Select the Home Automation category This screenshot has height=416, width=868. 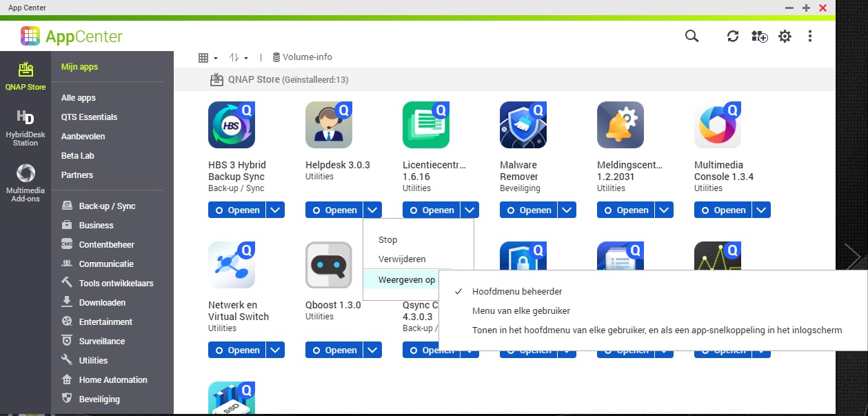click(113, 380)
